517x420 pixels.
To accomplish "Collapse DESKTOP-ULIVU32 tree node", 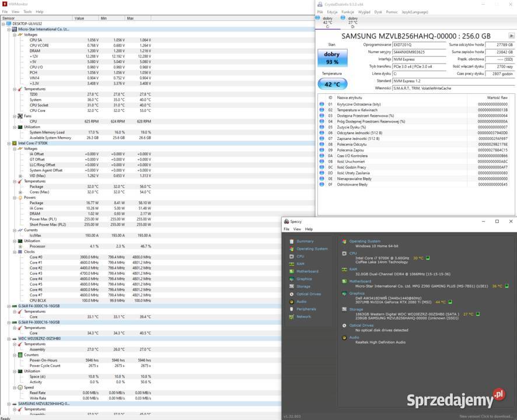I will coord(4,24).
